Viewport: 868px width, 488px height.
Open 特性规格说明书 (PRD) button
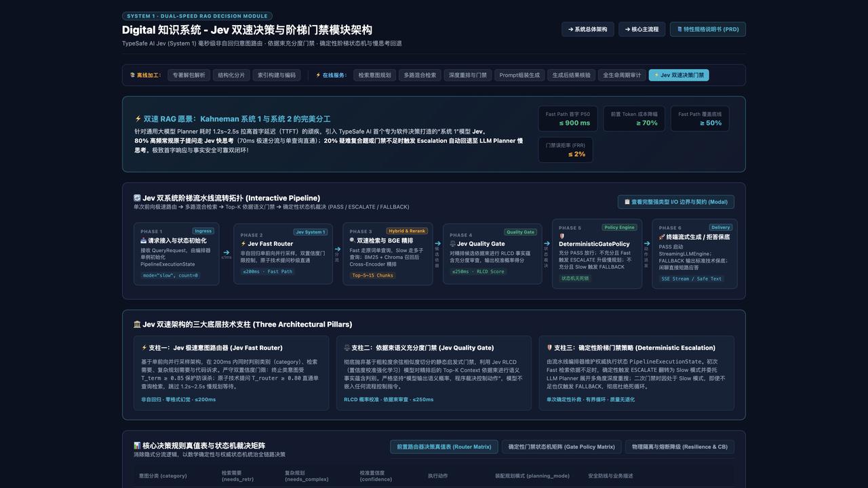(x=708, y=29)
